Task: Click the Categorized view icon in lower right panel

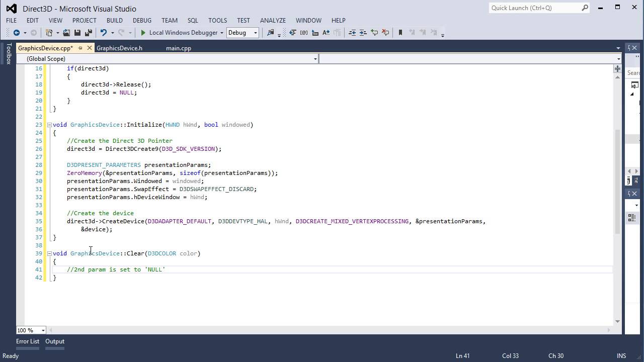Action: 631,217
